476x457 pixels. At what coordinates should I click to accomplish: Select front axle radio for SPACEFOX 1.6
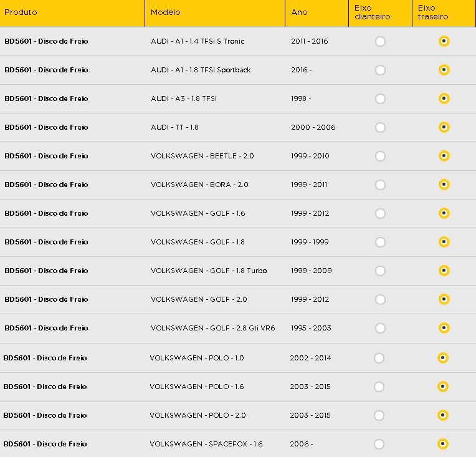coord(379,445)
